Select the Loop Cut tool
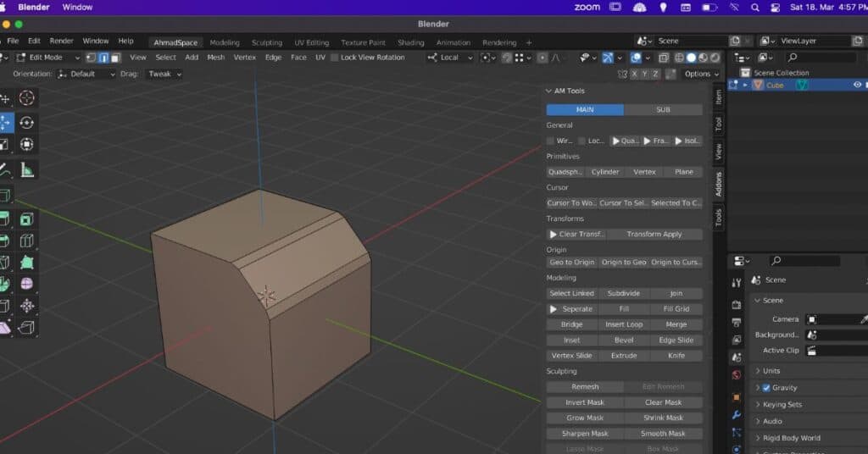Screen dimensions: 868x454 coord(26,241)
